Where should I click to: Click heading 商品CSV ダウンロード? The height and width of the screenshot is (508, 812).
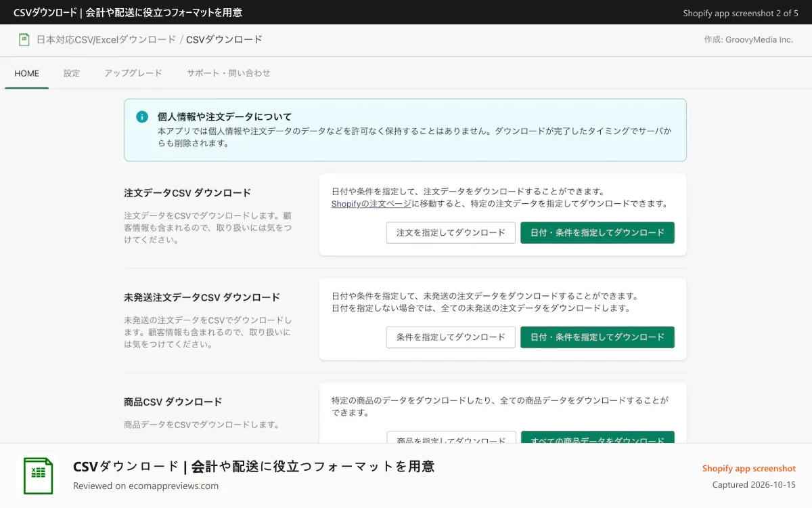click(x=173, y=402)
